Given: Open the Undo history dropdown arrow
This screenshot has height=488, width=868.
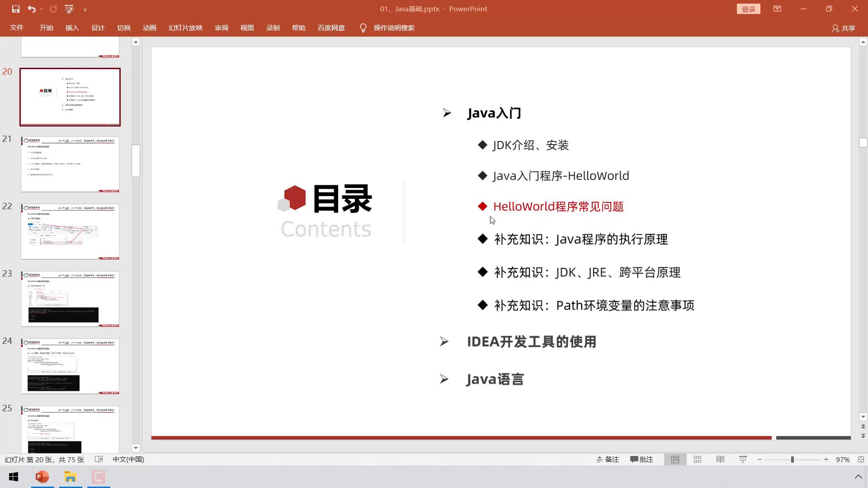Looking at the screenshot, I should pos(42,9).
